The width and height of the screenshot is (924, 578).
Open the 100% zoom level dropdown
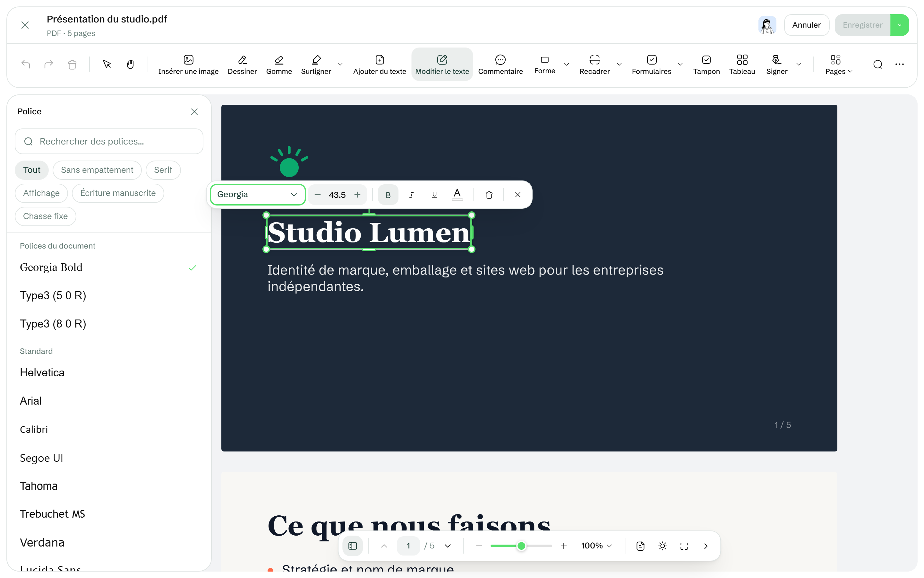point(596,546)
